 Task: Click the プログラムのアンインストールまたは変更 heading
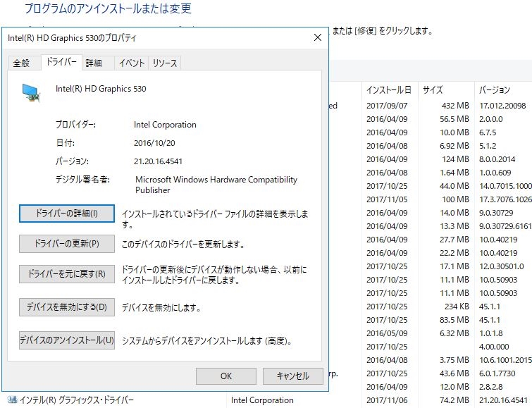(x=108, y=8)
